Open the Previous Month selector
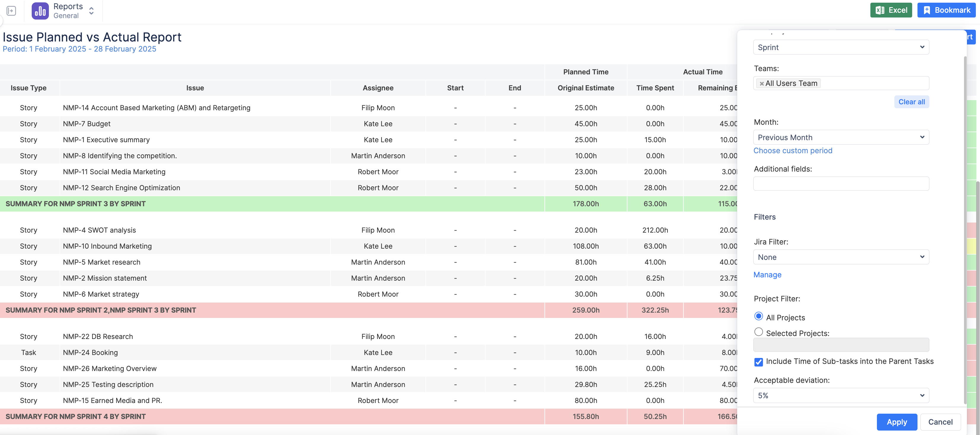This screenshot has width=980, height=435. (x=840, y=137)
